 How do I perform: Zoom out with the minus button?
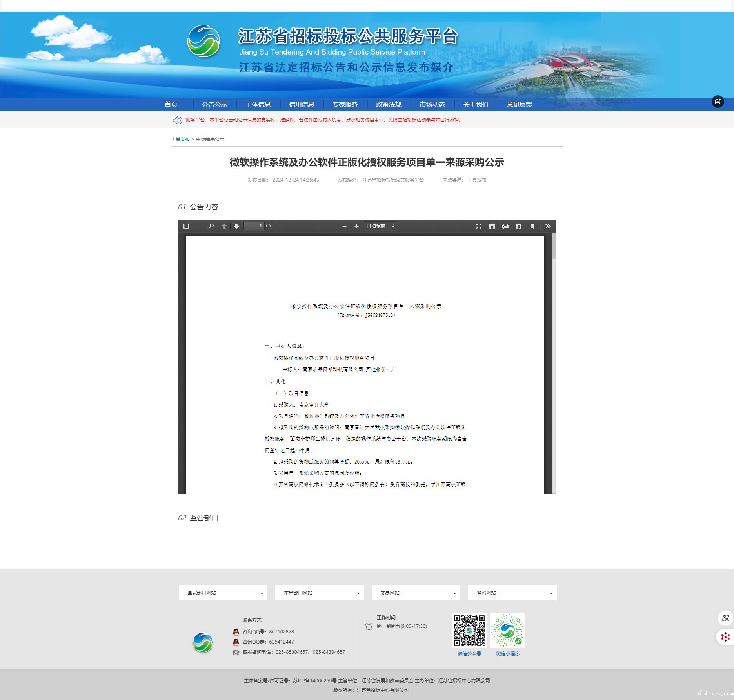coord(344,226)
